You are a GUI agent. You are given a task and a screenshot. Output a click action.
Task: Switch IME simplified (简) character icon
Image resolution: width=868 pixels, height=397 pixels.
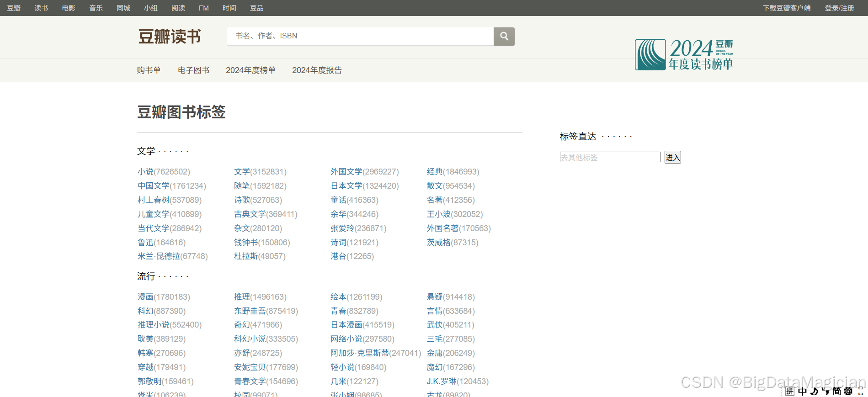[837, 391]
